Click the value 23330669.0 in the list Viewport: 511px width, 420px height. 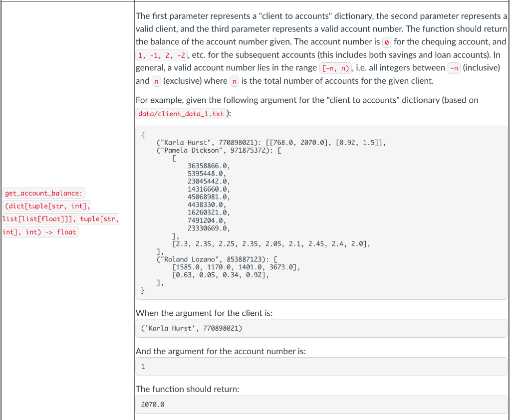pos(209,228)
